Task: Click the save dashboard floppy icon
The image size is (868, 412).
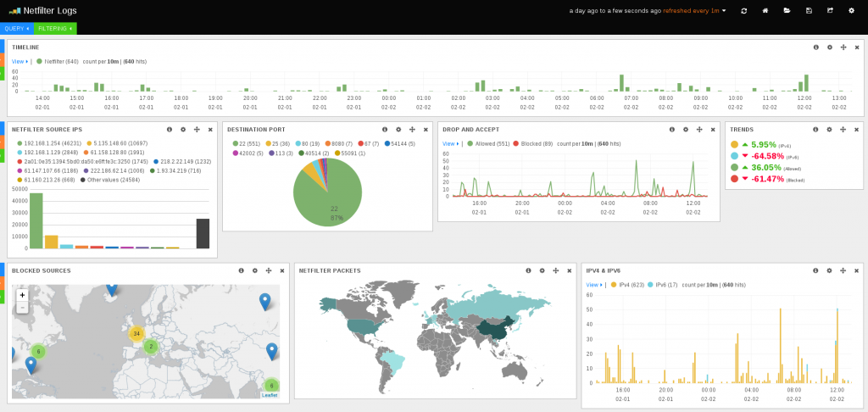Action: click(x=808, y=10)
